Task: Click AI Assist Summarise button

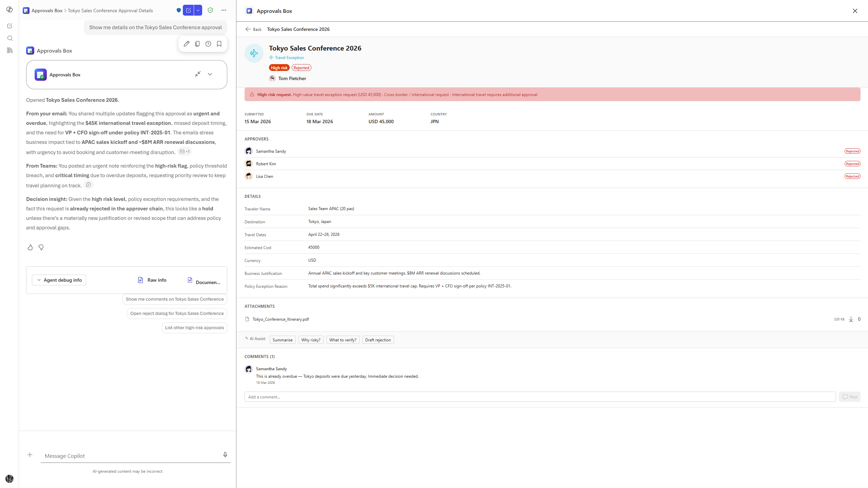Action: (x=283, y=340)
